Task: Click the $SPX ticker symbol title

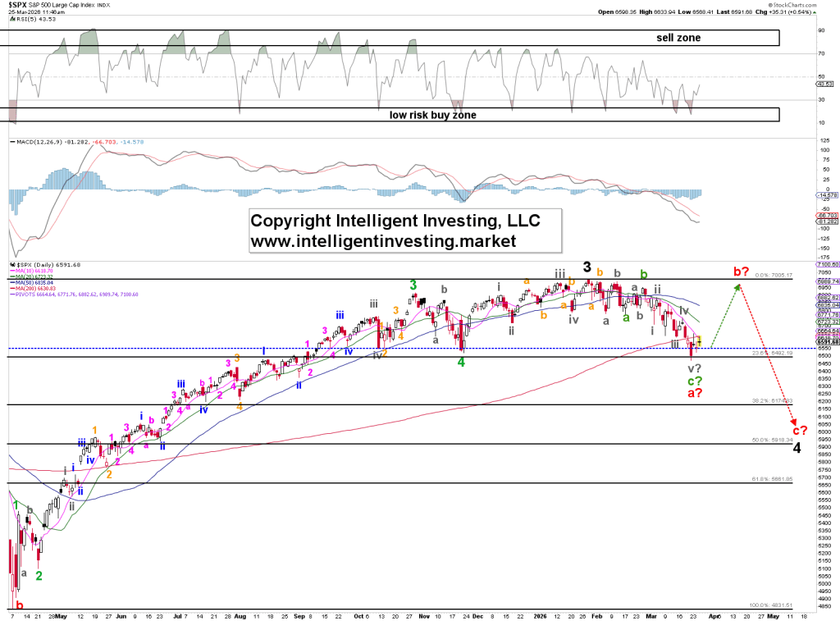Action: pyautogui.click(x=17, y=7)
